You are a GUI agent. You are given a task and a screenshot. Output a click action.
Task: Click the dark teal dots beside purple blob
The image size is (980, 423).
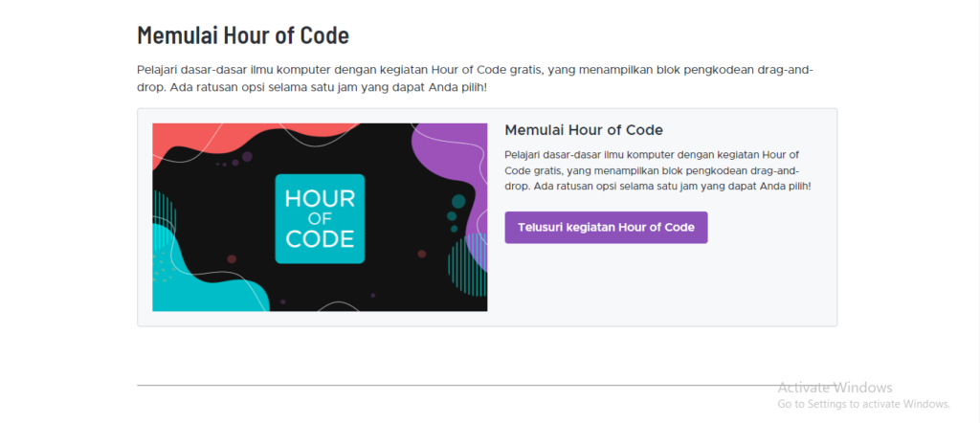tap(456, 212)
